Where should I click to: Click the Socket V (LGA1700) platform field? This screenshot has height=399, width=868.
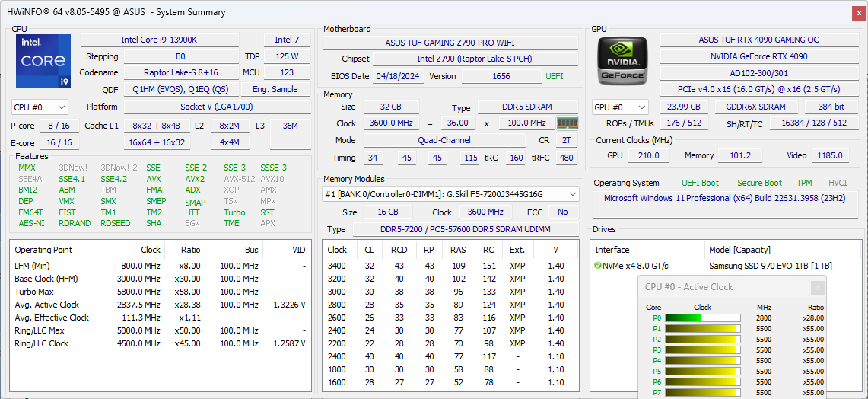[x=217, y=107]
